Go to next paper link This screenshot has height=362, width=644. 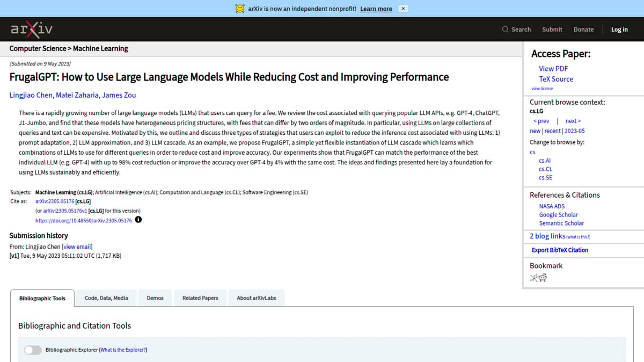tap(573, 121)
